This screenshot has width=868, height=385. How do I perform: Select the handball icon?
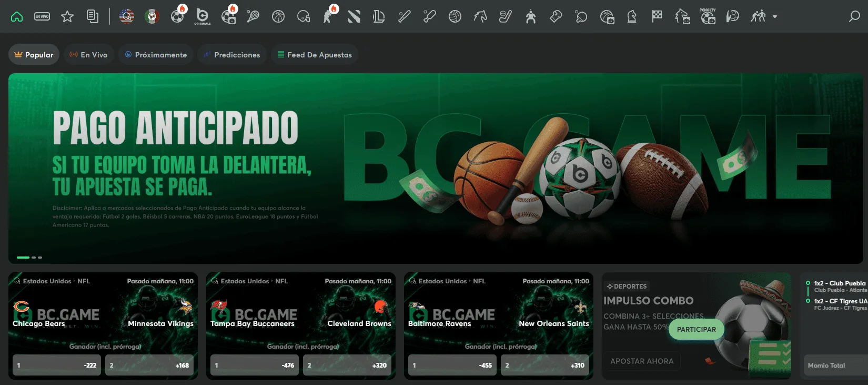click(733, 17)
